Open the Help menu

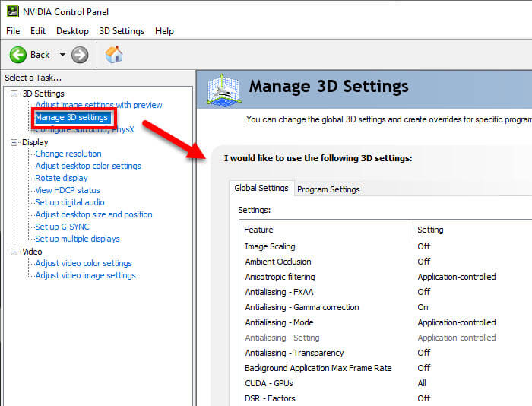(165, 31)
